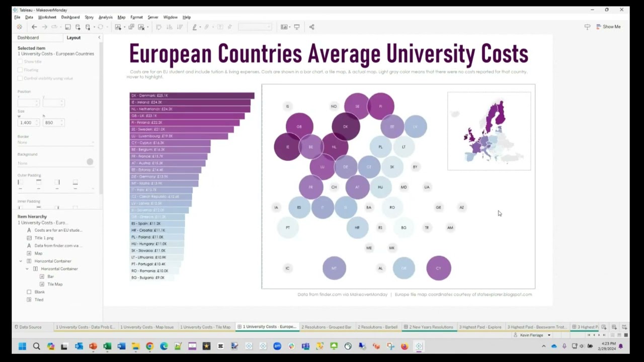The height and width of the screenshot is (362, 644).
Task: Toggle the Show title checkbox
Action: [20, 61]
